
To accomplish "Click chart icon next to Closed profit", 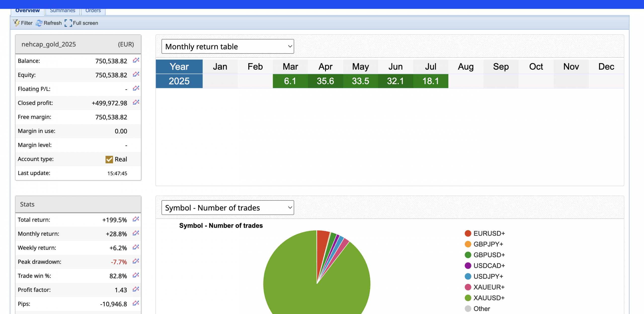I will pyautogui.click(x=136, y=102).
